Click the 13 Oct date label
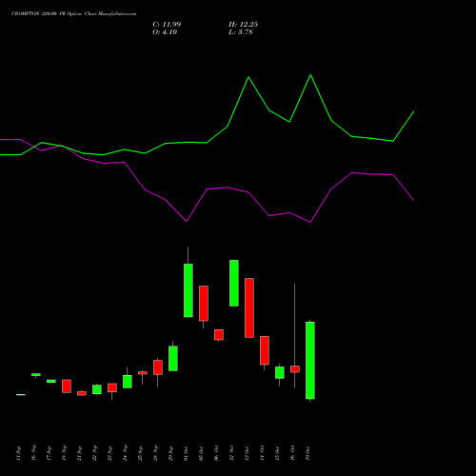The width and height of the screenshot is (476, 476). tap(247, 453)
